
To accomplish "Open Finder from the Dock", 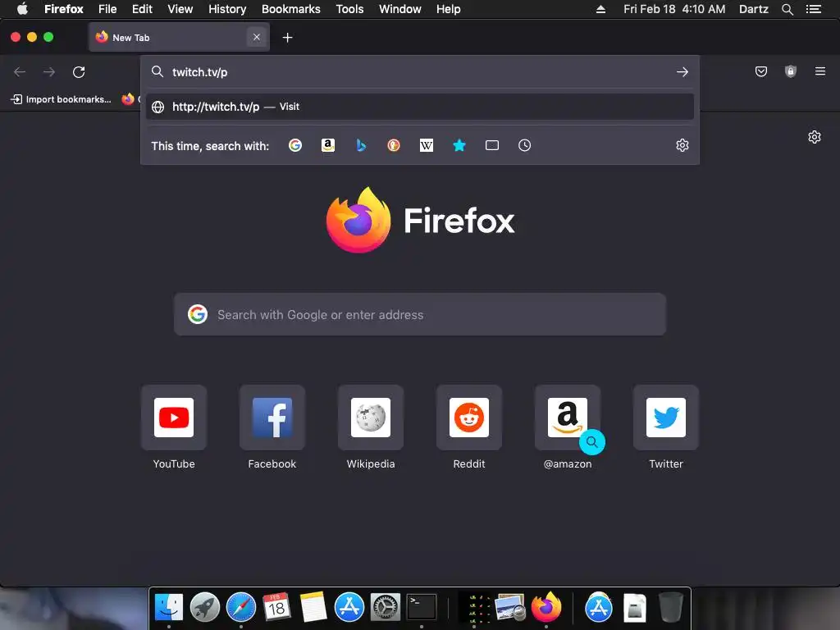I will 169,608.
